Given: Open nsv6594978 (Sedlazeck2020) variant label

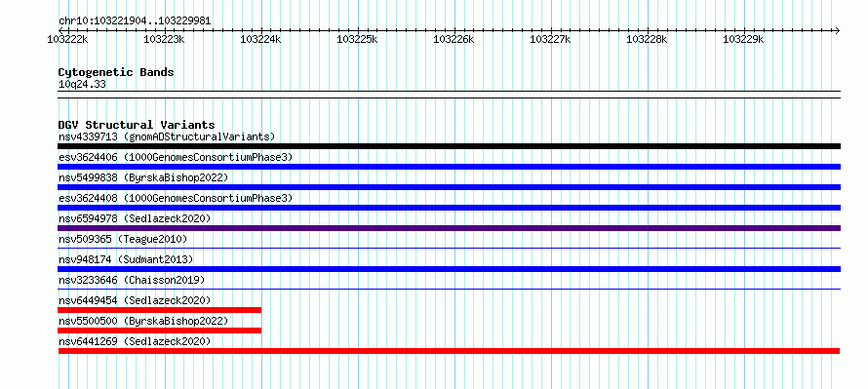Looking at the screenshot, I should (x=135, y=218).
